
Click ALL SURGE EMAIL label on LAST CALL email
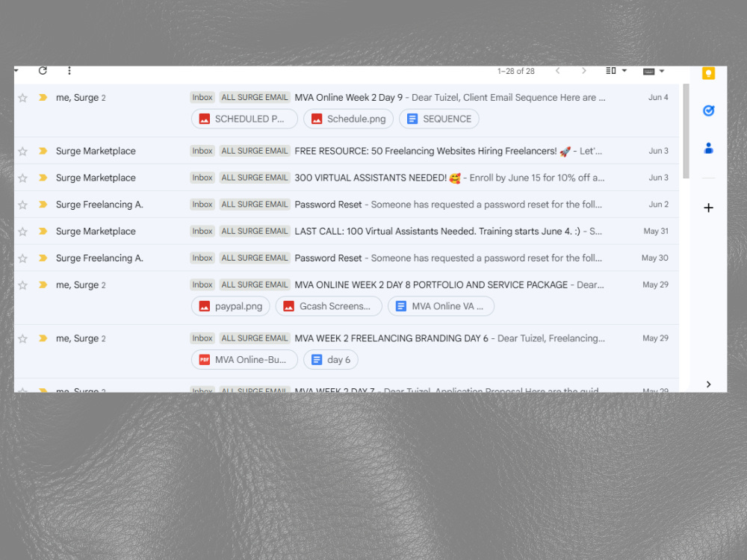click(x=255, y=231)
